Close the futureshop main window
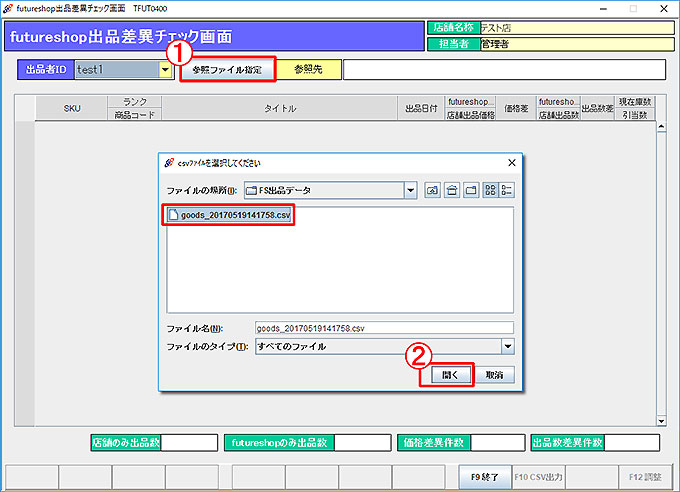 (664, 9)
